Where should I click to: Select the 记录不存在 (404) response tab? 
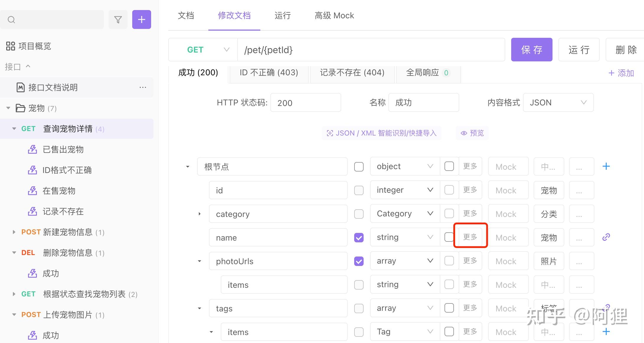coord(352,73)
